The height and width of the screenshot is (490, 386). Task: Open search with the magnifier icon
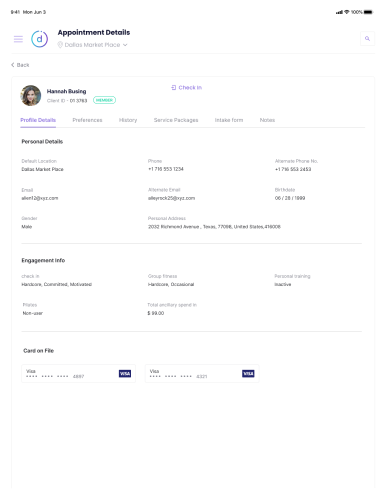[367, 39]
